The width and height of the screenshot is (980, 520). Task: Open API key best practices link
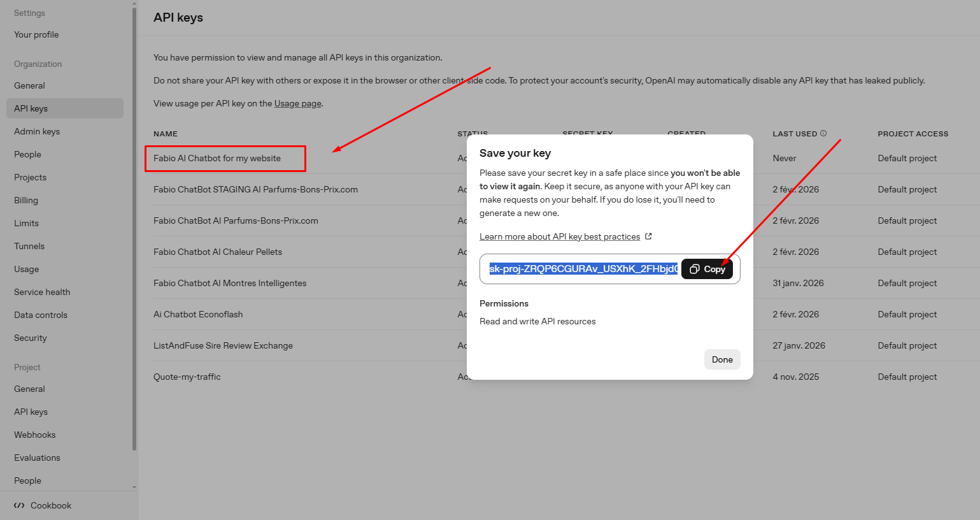[x=559, y=236]
